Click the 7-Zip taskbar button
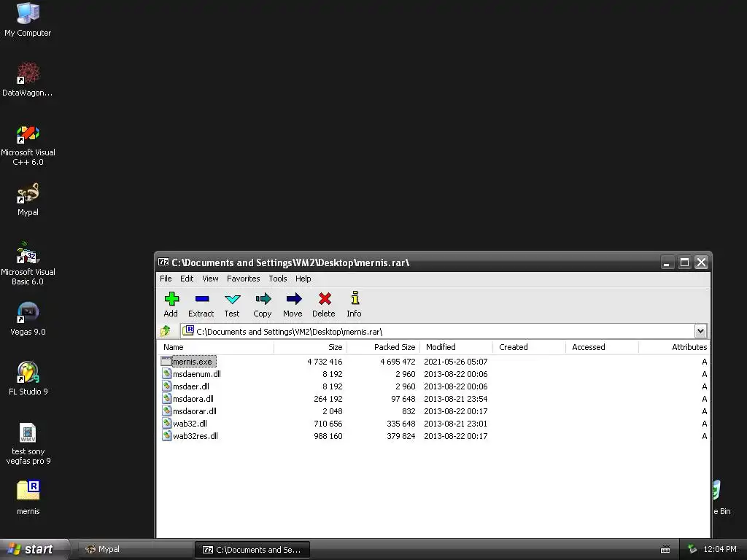Viewport: 747px width, 560px height. coord(252,550)
